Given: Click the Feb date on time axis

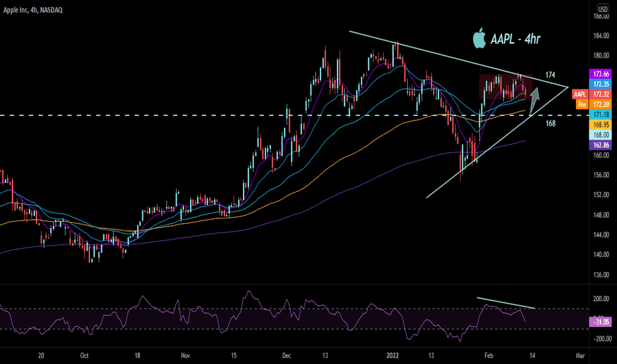Looking at the screenshot, I should tap(489, 356).
